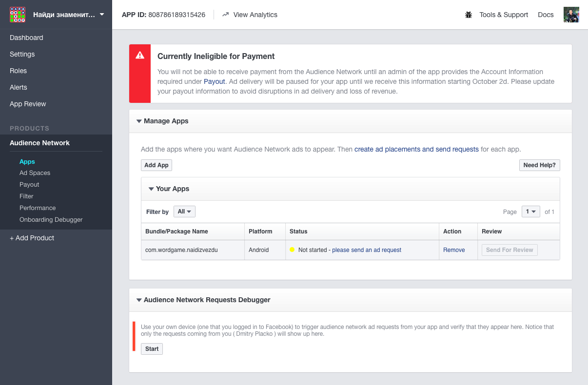Open Roles in the sidebar
The image size is (588, 385).
pos(18,71)
